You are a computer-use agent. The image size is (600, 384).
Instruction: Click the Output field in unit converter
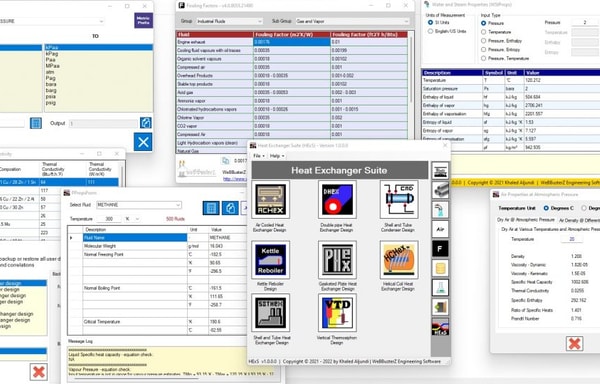(x=103, y=124)
